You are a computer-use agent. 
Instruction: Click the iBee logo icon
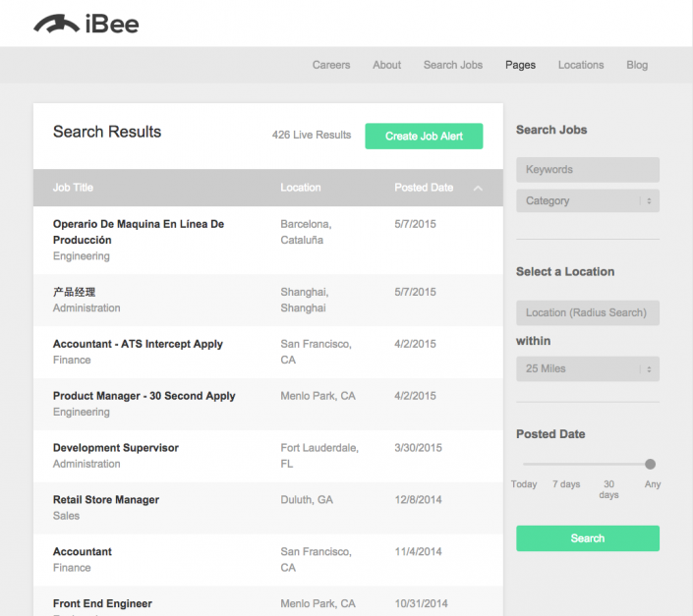[56, 24]
